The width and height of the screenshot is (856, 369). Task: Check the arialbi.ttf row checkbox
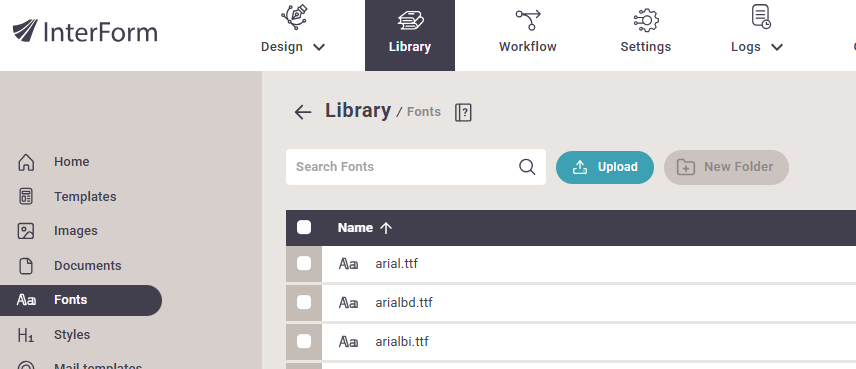pyautogui.click(x=304, y=342)
